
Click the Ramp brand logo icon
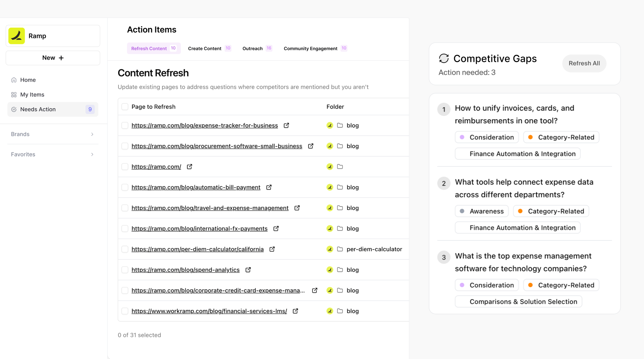[x=17, y=36]
